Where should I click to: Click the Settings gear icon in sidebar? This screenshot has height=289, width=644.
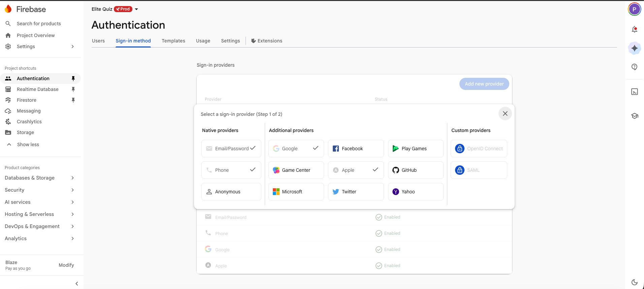8,46
